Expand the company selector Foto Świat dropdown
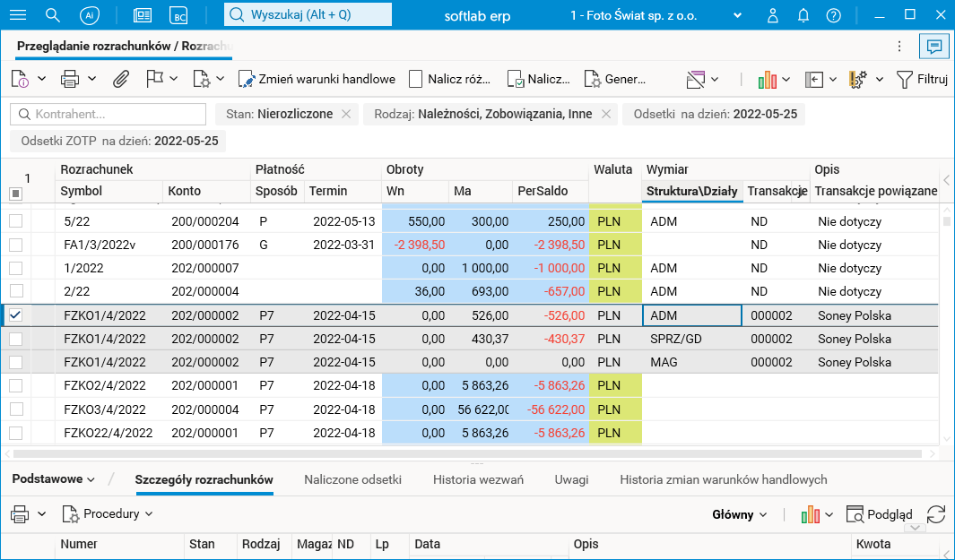955x560 pixels. point(737,15)
